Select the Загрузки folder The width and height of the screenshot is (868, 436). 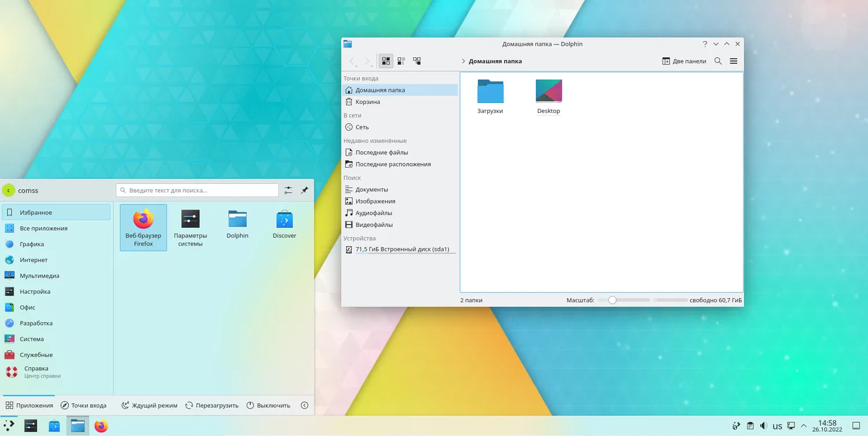coord(490,97)
